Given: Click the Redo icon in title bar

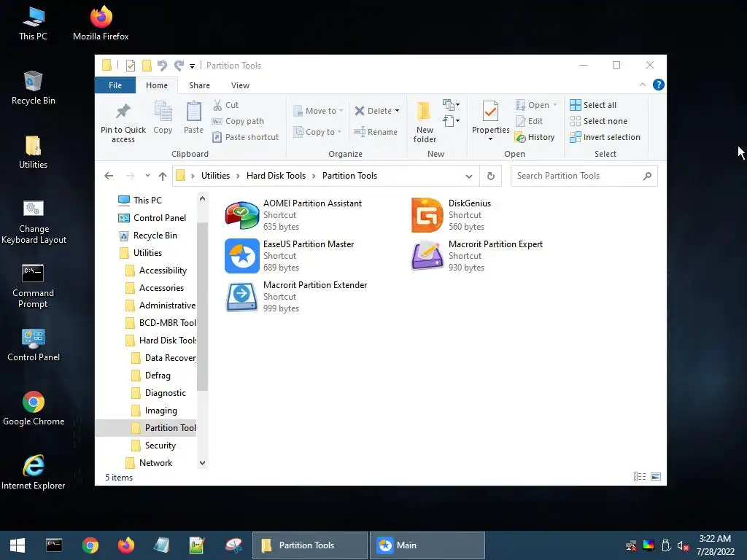Looking at the screenshot, I should point(179,65).
